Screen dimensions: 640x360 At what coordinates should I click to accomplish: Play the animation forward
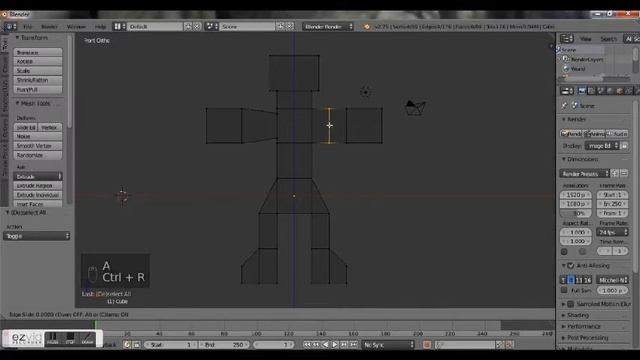click(x=335, y=345)
